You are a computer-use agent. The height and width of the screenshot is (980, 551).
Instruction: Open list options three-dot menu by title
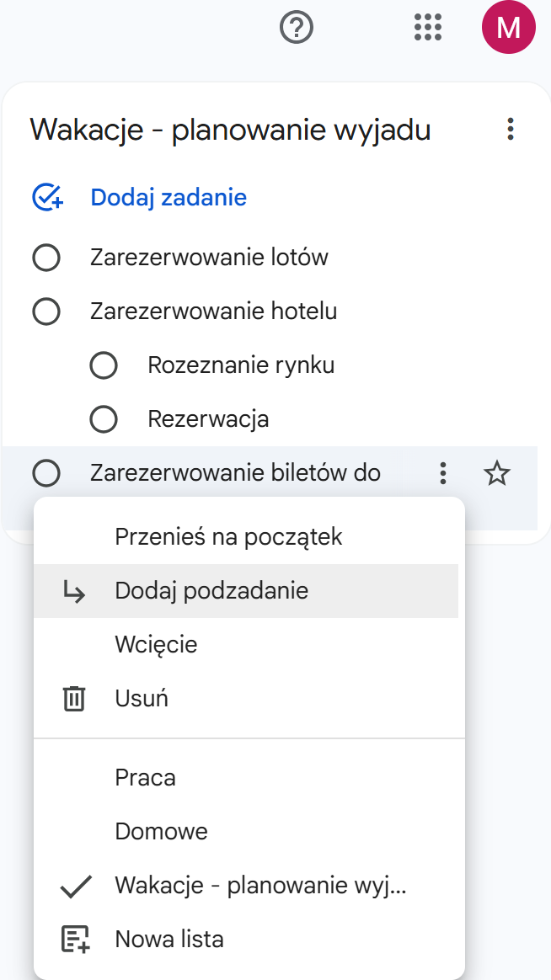click(510, 130)
